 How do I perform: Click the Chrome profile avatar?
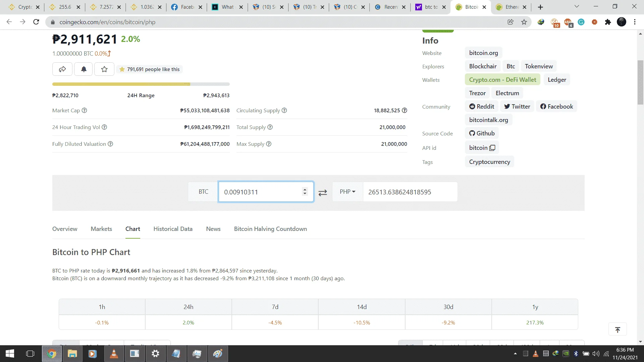pyautogui.click(x=622, y=22)
